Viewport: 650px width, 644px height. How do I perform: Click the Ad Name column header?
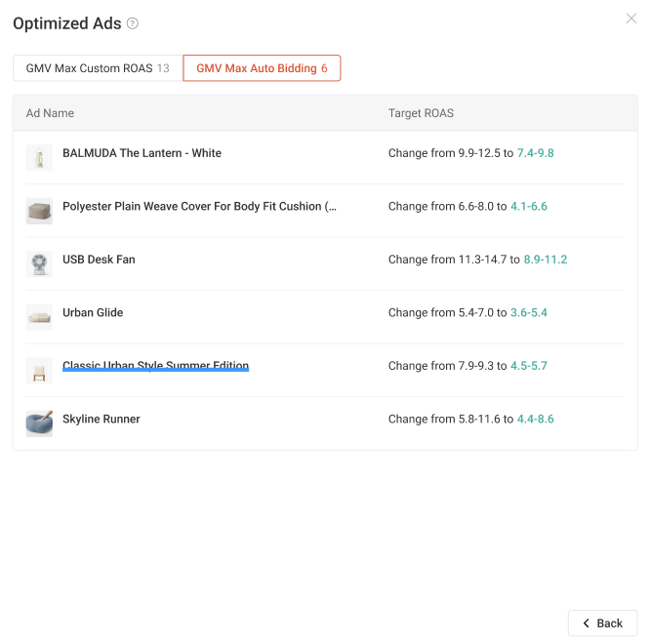[x=50, y=113]
